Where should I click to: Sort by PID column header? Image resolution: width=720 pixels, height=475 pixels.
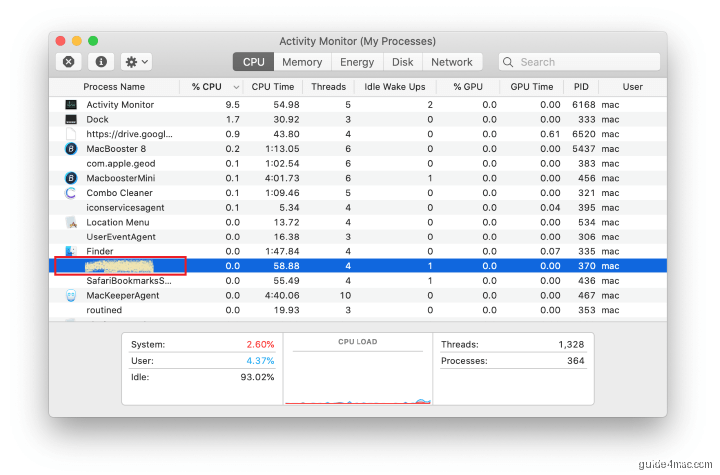[581, 87]
